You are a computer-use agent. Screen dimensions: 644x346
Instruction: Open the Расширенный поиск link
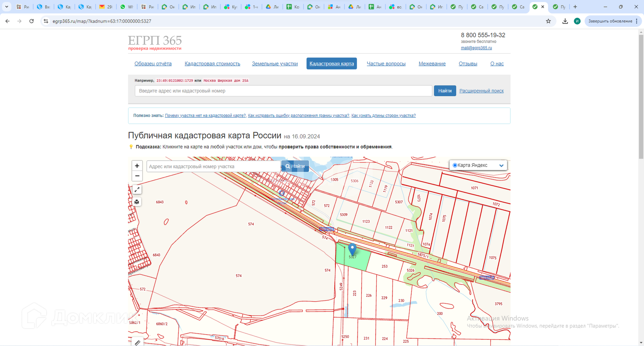481,91
